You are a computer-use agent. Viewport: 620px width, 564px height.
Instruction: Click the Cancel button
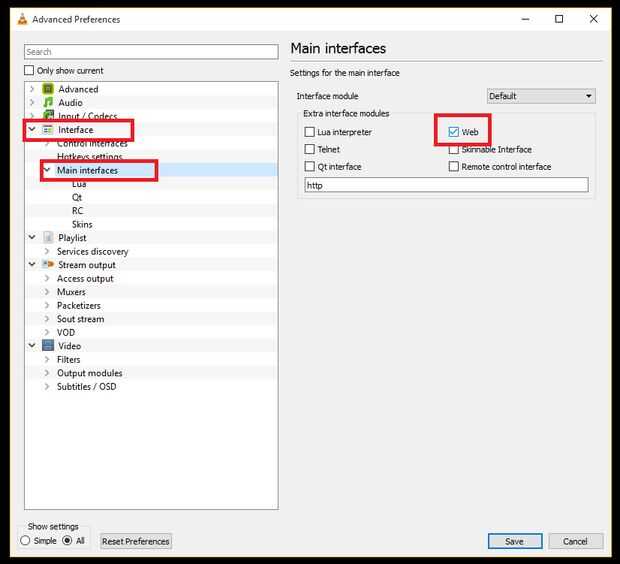[x=575, y=541]
